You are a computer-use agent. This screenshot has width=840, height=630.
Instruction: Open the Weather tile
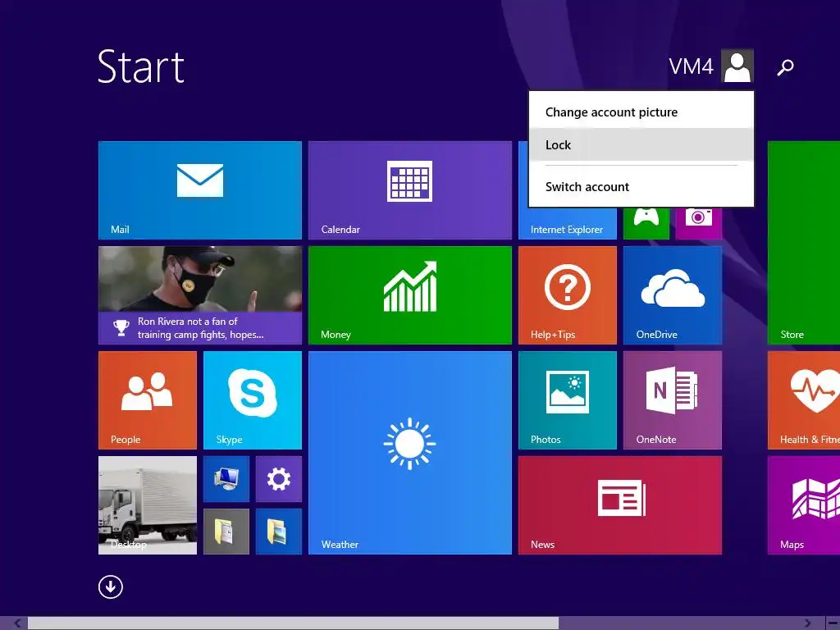(x=410, y=453)
